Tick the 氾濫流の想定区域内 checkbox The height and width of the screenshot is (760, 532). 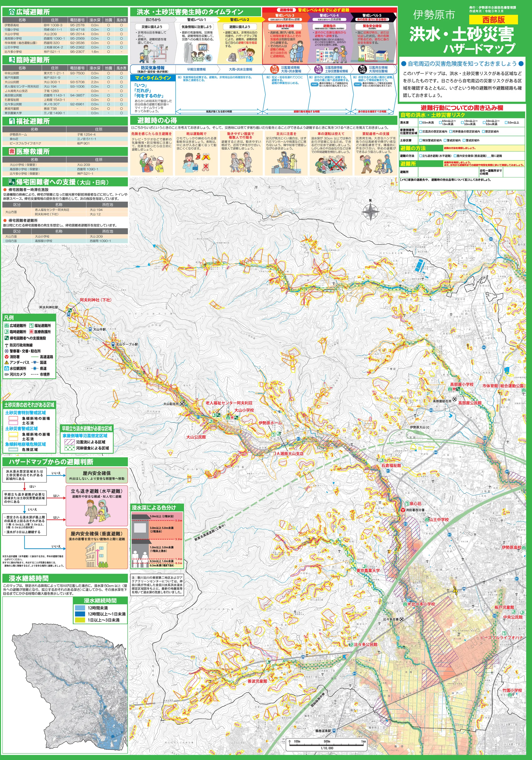[421, 131]
